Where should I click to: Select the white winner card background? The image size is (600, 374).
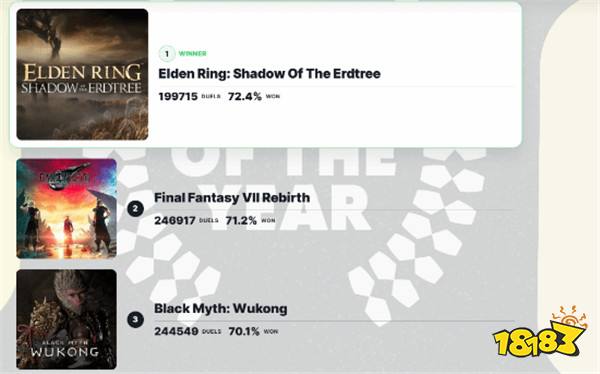coord(266,74)
